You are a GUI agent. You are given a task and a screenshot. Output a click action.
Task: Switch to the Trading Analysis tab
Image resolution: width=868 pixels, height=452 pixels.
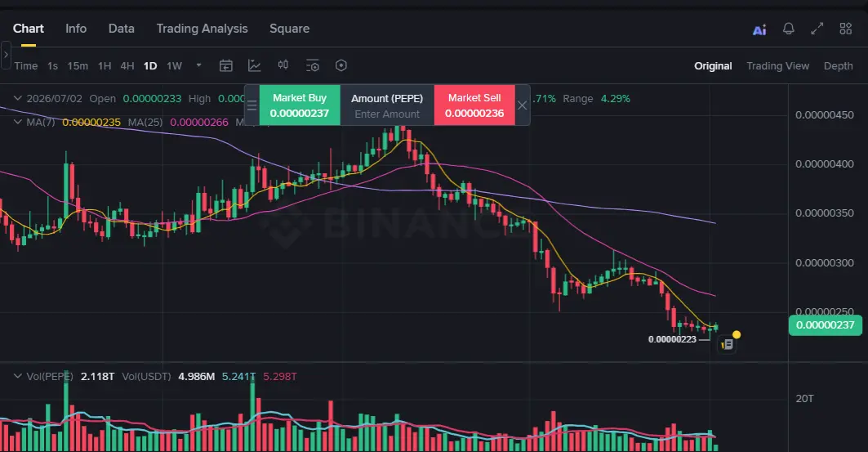[202, 29]
